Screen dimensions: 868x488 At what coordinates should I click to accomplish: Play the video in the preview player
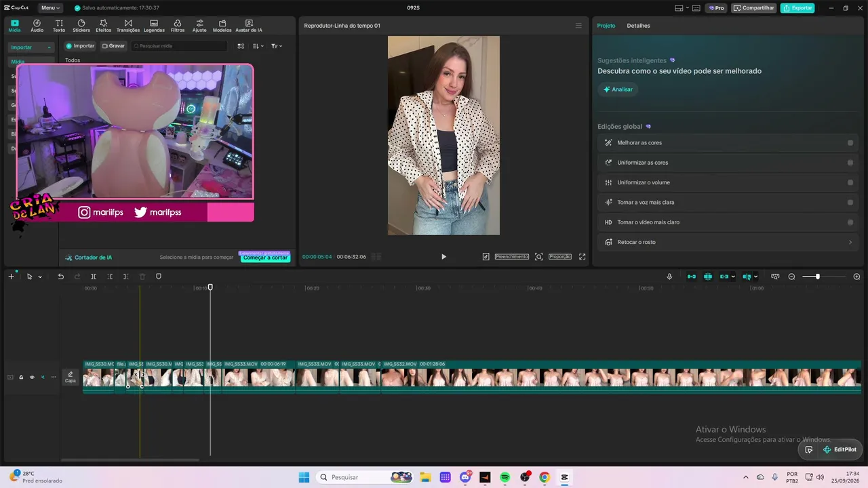443,257
